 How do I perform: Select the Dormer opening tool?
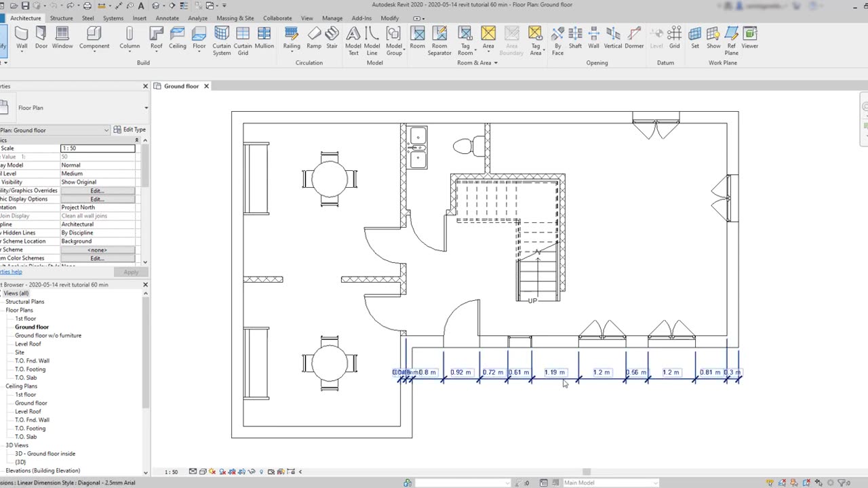click(x=634, y=38)
